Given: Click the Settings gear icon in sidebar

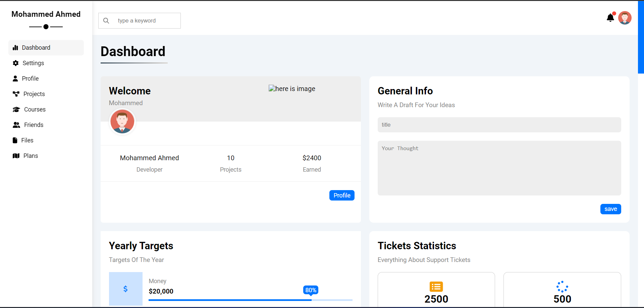Looking at the screenshot, I should [x=15, y=63].
